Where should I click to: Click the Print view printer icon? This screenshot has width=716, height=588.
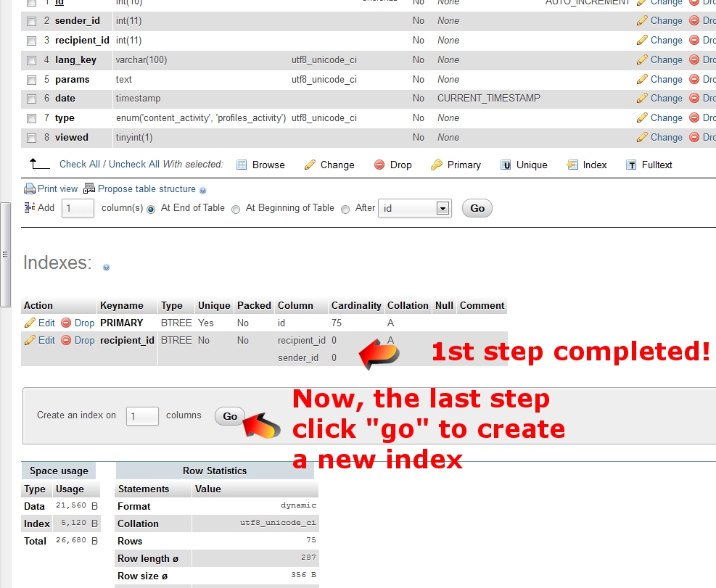coord(30,189)
